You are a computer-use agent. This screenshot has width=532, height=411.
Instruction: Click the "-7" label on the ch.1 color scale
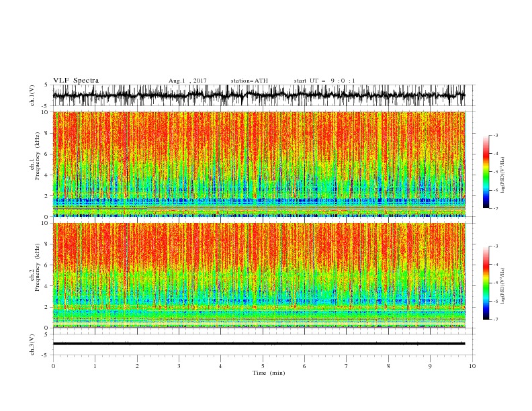point(496,209)
